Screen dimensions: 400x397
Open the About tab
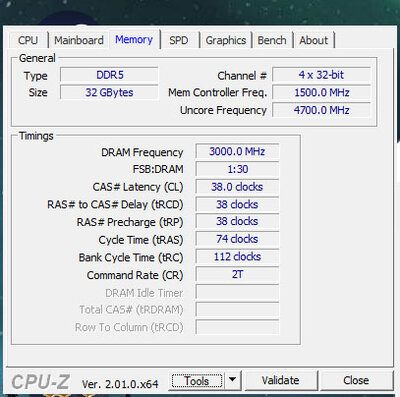click(314, 40)
